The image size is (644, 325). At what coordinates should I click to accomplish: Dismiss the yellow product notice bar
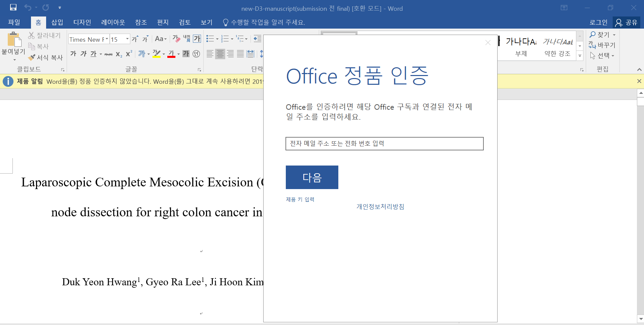[x=639, y=81]
